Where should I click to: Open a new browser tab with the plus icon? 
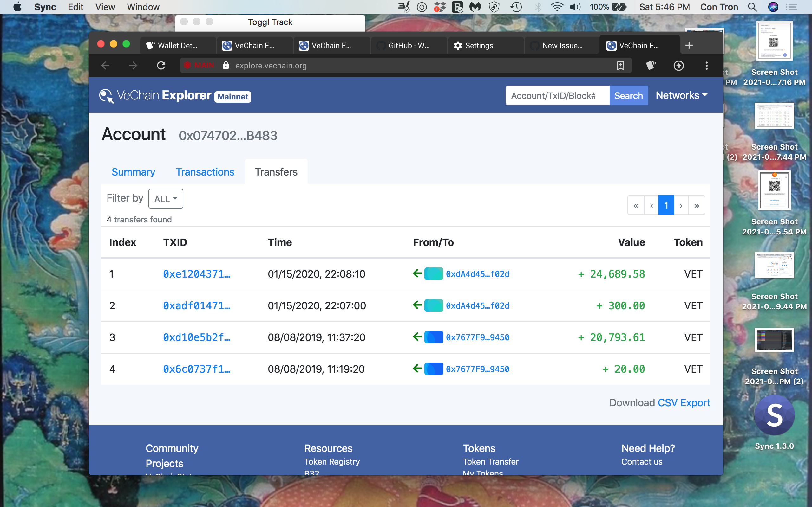(x=689, y=45)
